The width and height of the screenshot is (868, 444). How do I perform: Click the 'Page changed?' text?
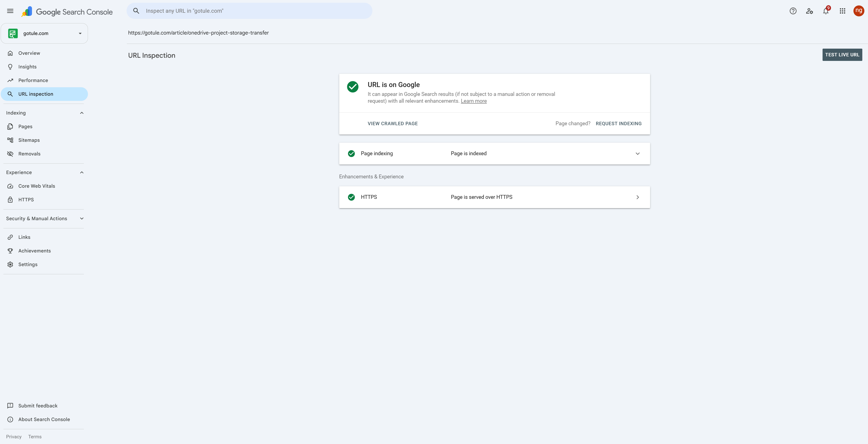tap(572, 124)
